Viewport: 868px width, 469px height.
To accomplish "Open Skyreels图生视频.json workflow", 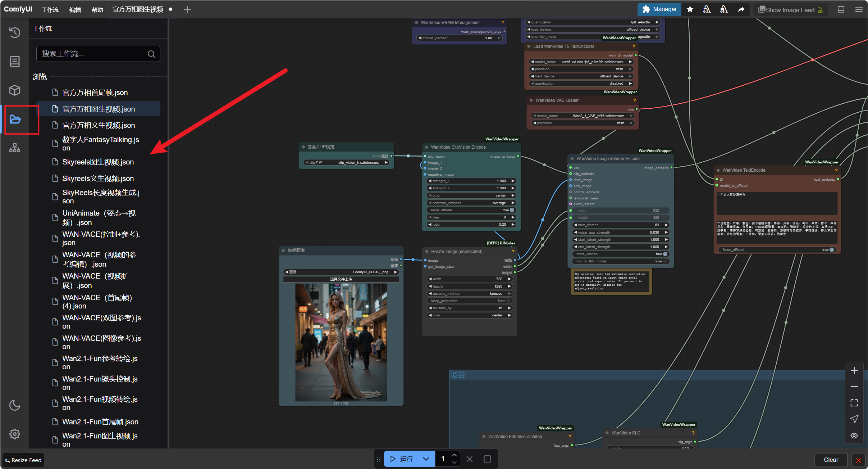I will (98, 162).
